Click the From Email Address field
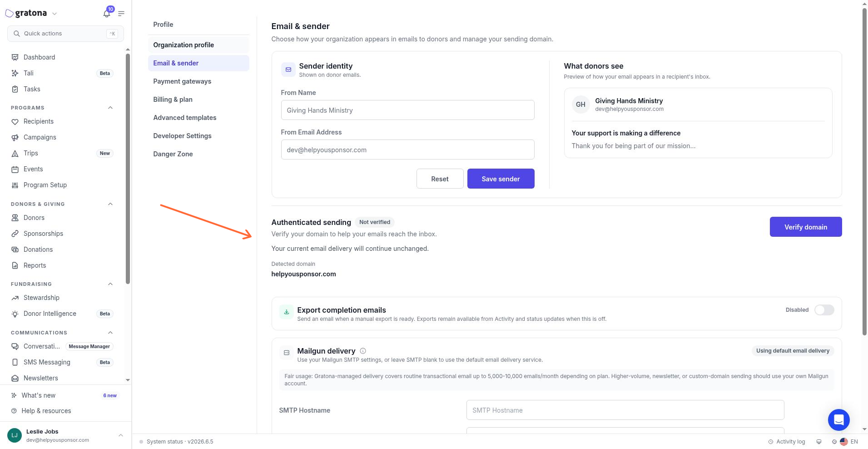 407,150
